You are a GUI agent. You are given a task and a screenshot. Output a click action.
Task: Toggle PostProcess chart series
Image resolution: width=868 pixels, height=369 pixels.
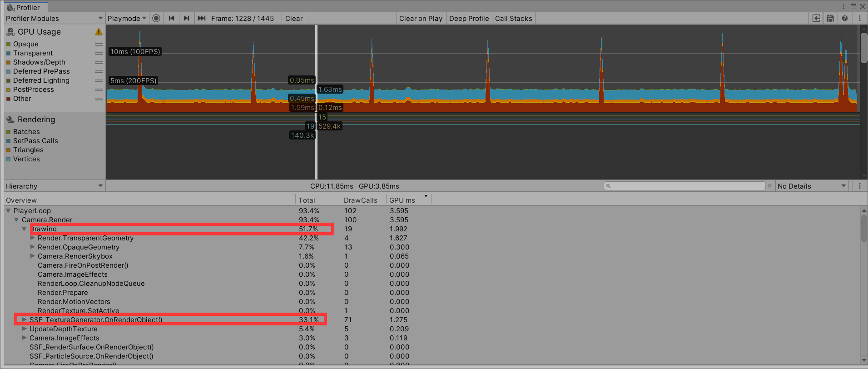[x=9, y=90]
